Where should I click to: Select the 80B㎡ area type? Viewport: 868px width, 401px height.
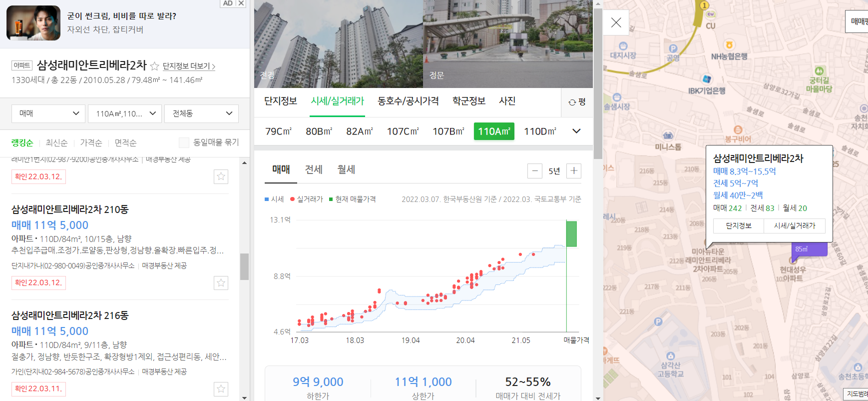click(x=319, y=131)
